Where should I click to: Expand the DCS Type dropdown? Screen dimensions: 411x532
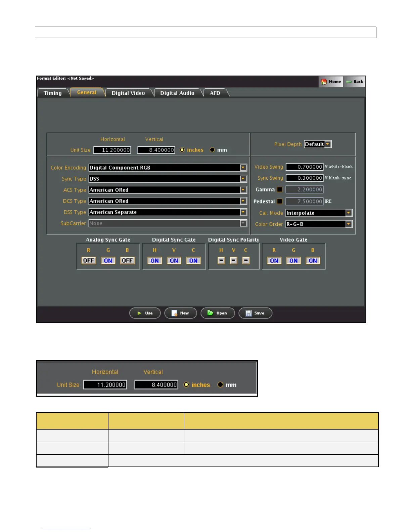pyautogui.click(x=168, y=201)
